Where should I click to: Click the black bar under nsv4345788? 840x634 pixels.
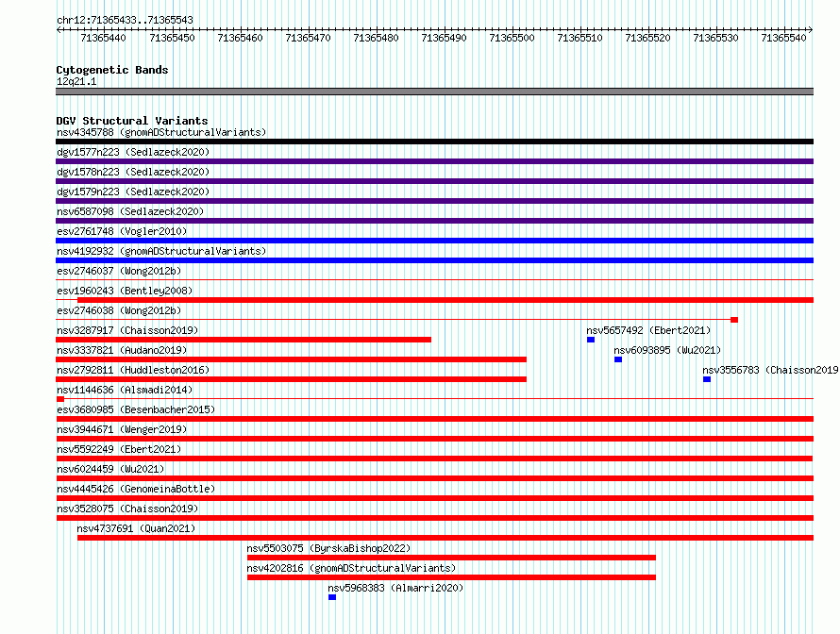click(434, 142)
